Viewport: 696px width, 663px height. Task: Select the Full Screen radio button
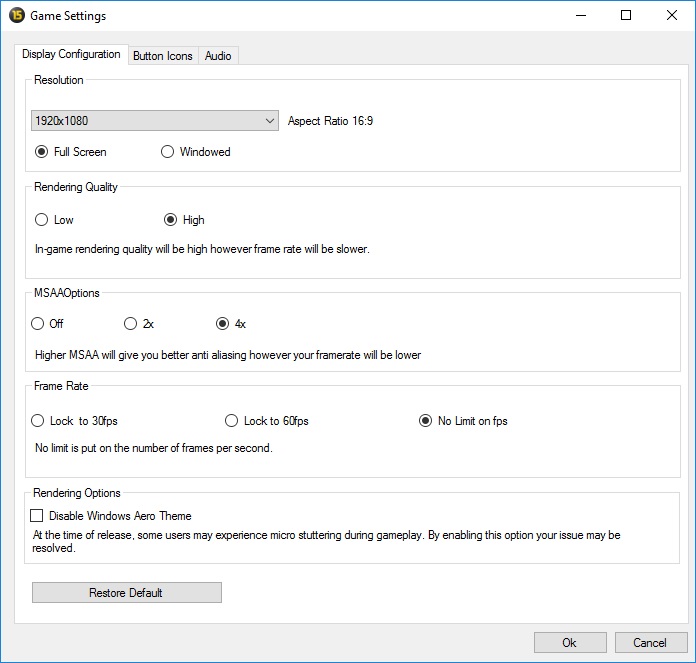[41, 152]
